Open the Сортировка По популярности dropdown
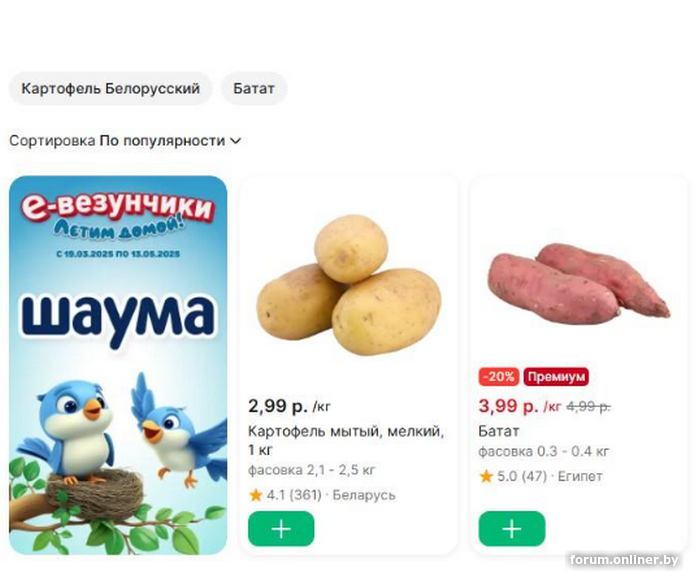The image size is (699, 581). point(125,141)
